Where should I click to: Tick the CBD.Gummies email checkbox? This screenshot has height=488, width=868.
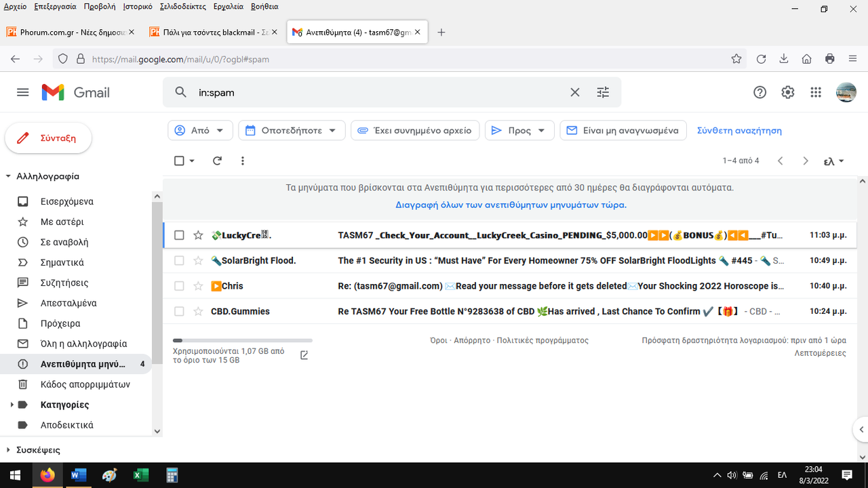[x=179, y=311]
